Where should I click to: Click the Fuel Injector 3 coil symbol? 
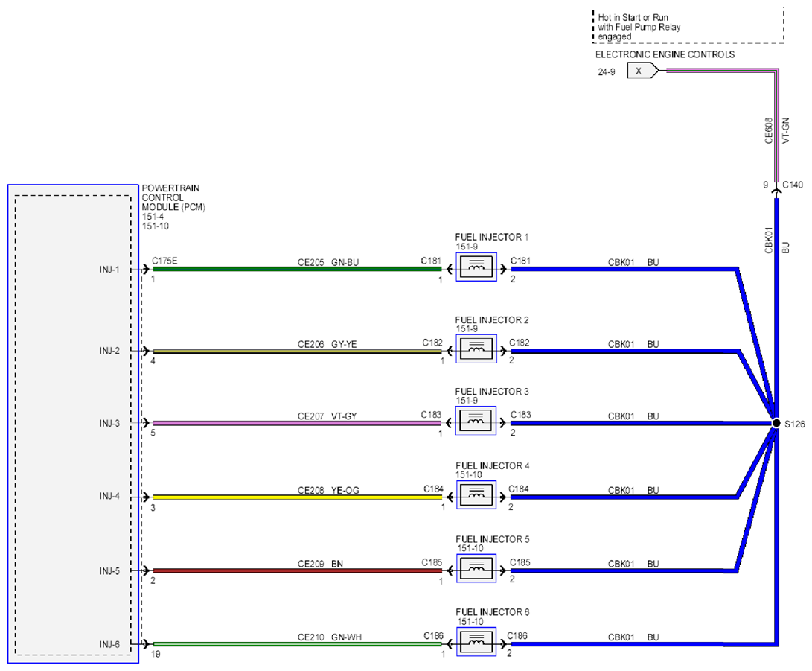click(x=476, y=421)
